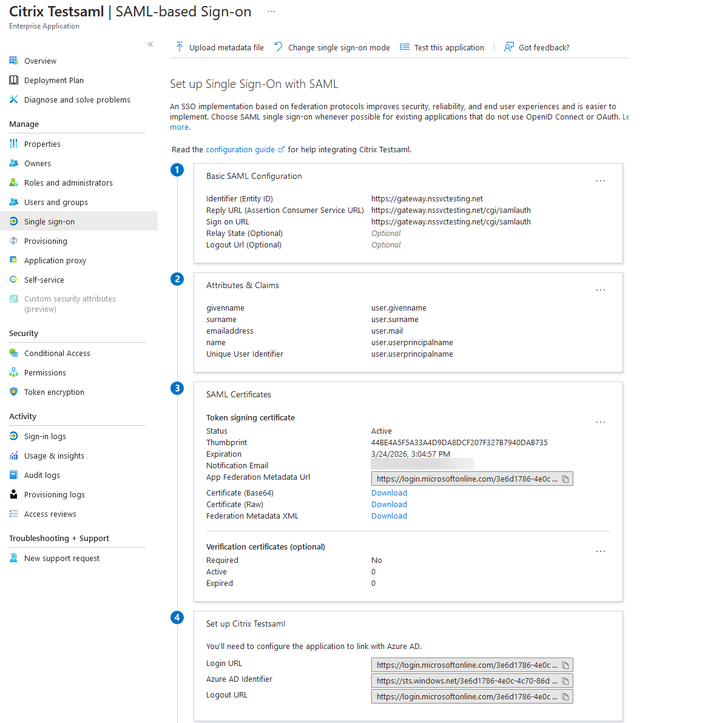
Task: Click the Self-service icon
Action: point(13,280)
